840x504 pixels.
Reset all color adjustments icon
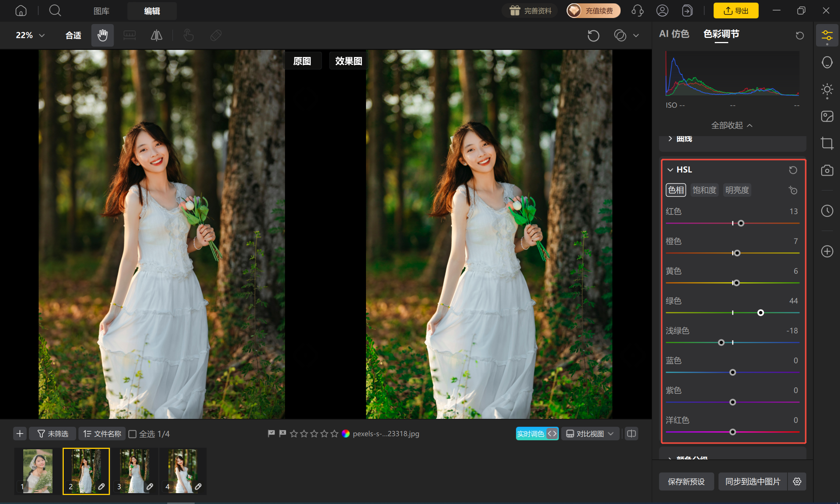tap(799, 35)
